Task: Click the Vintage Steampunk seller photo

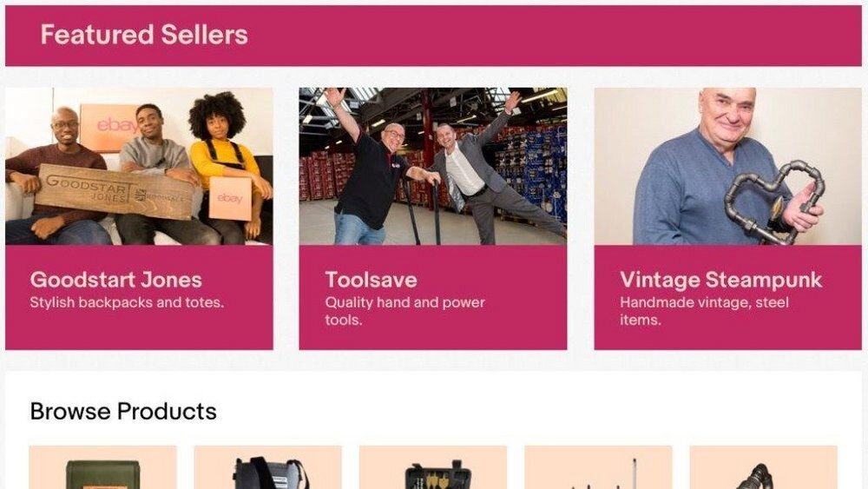Action: (728, 166)
